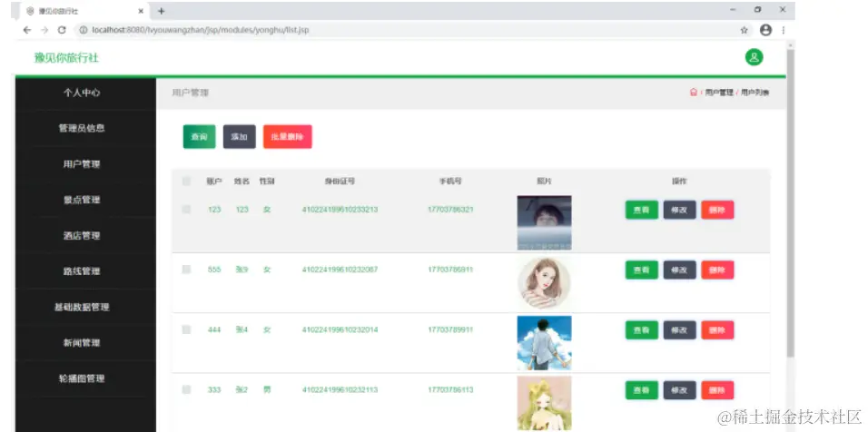Bookmark this page with the star icon
This screenshot has width=868, height=432.
(745, 31)
